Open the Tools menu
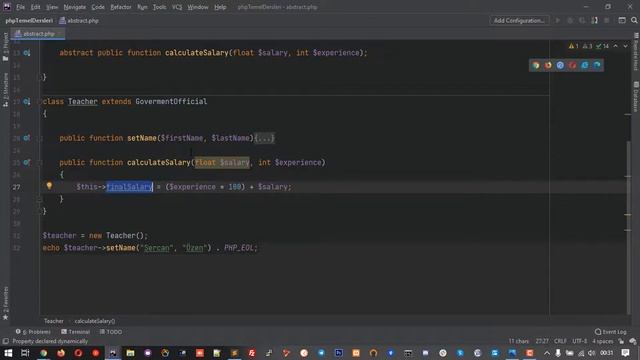The image size is (640, 360). click(x=159, y=7)
